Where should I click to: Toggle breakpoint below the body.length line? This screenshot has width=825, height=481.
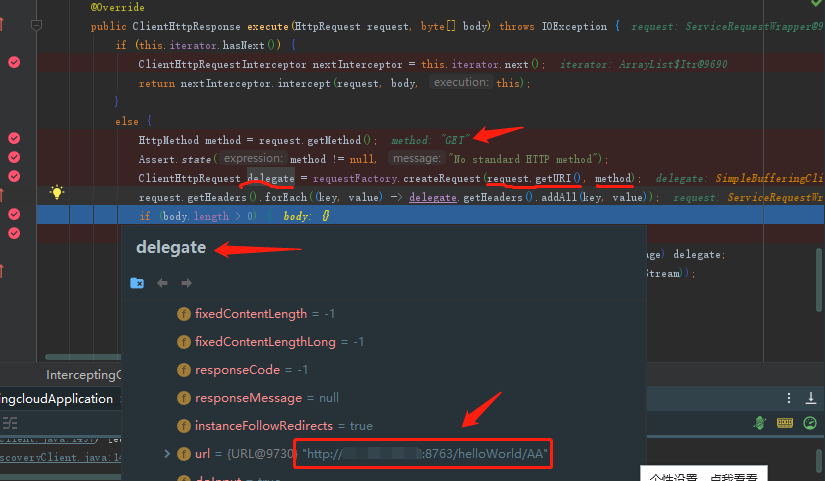pos(14,233)
